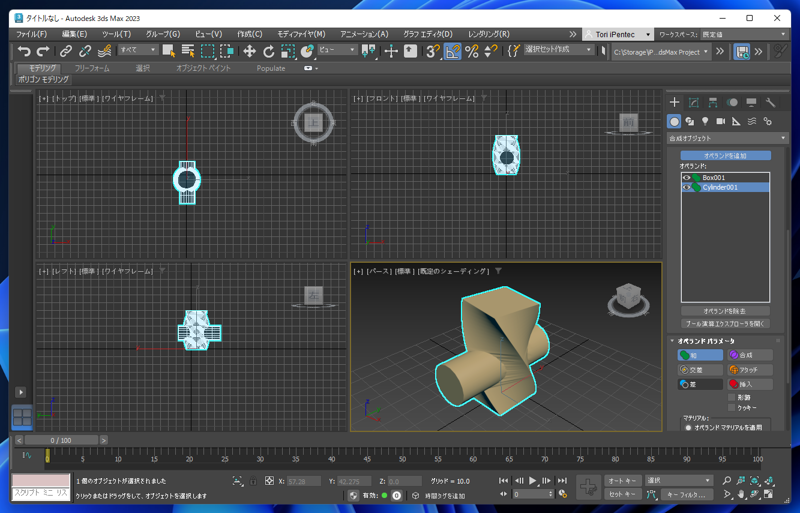The width and height of the screenshot is (800, 513).
Task: Activate the Select and Link tool
Action: [66, 51]
